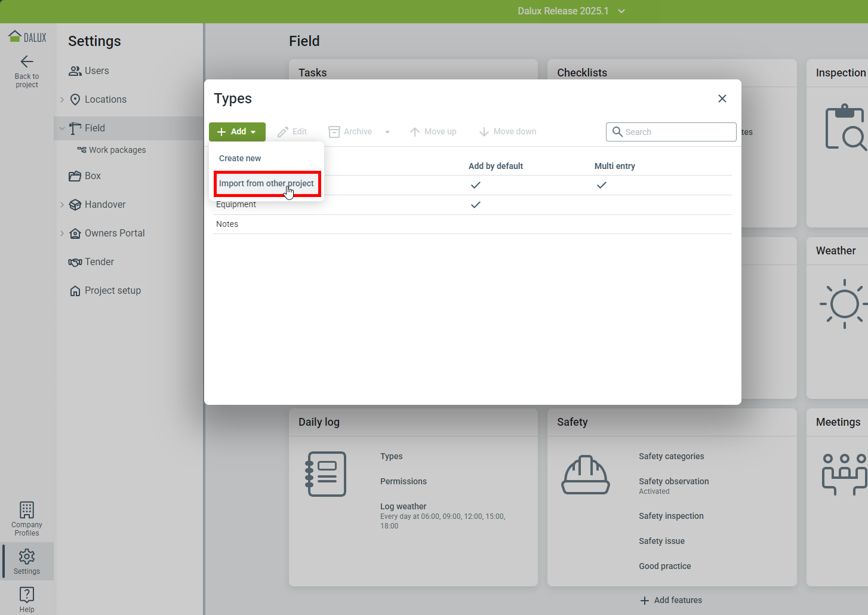The image size is (868, 615).
Task: Expand the Locations tree item
Action: coord(62,100)
